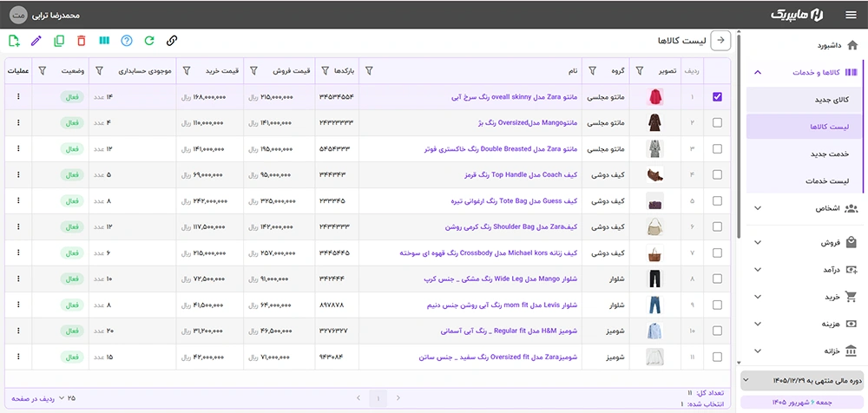Image resolution: width=868 pixels, height=413 pixels.
Task: Click the back arrow button beside لیست کالاها
Action: pyautogui.click(x=720, y=40)
